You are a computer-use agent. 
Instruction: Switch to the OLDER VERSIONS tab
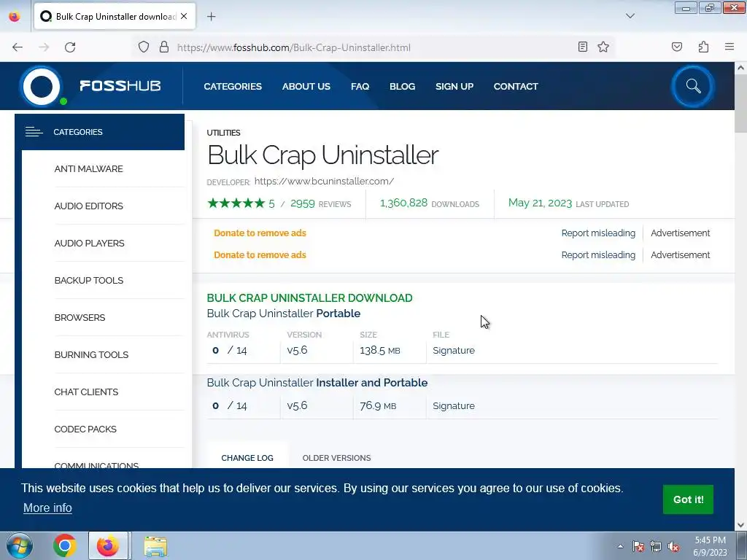point(336,458)
